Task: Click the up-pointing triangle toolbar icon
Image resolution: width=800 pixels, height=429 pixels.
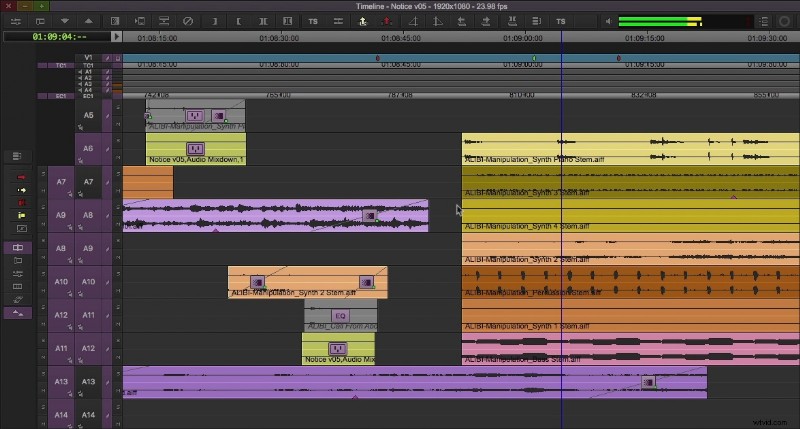Action: [x=89, y=21]
